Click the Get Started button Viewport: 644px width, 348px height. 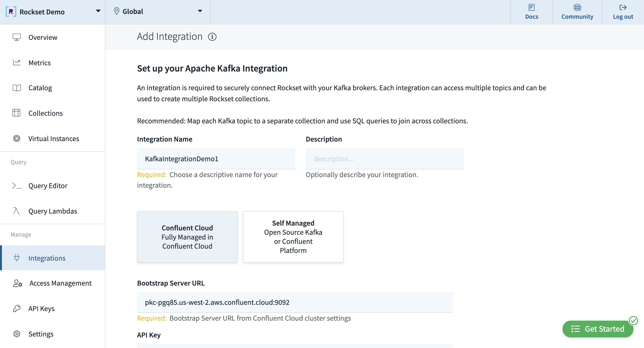pos(598,329)
